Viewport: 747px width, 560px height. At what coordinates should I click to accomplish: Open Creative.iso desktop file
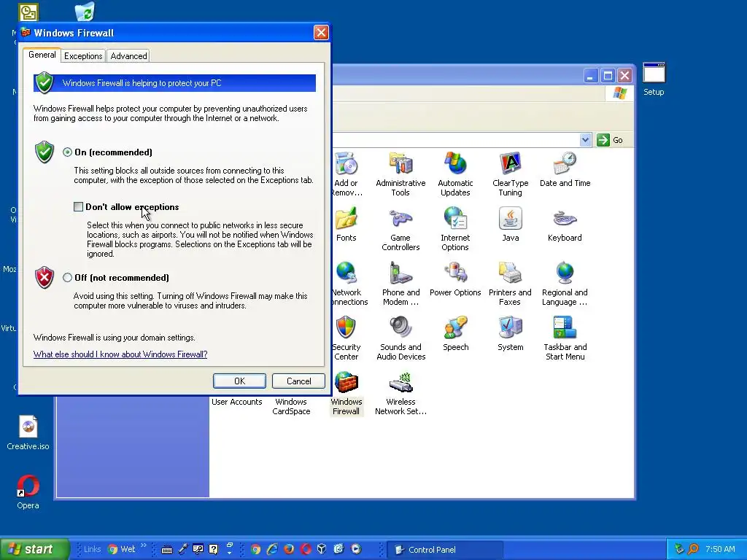[28, 432]
